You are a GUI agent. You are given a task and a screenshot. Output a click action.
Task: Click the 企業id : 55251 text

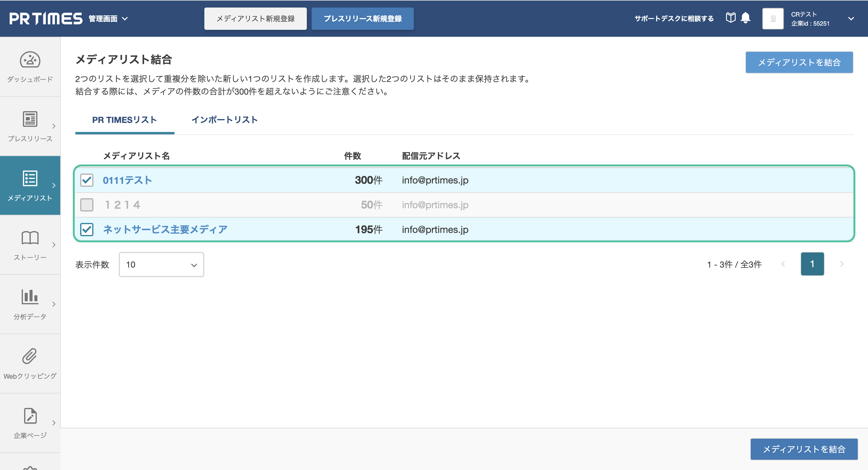[x=810, y=23]
